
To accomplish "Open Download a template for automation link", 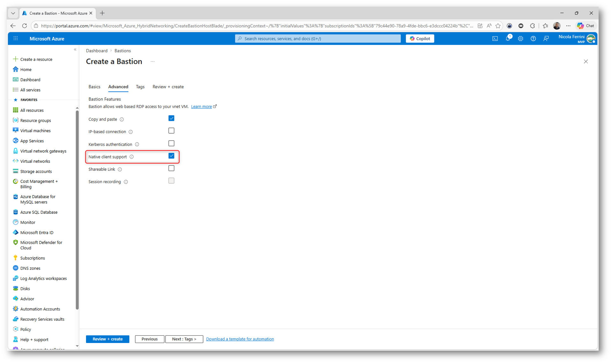I will coord(240,339).
